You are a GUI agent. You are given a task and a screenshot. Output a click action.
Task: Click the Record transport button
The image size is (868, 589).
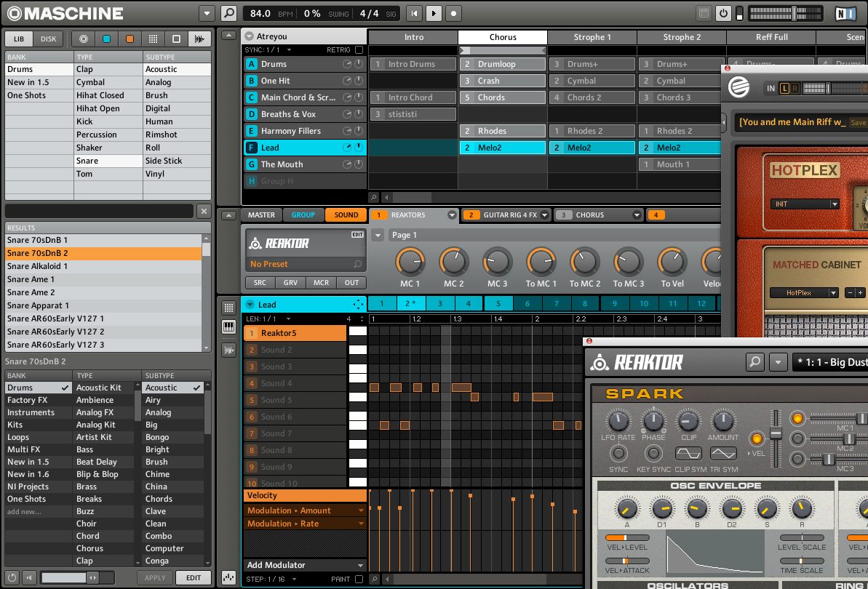point(453,13)
